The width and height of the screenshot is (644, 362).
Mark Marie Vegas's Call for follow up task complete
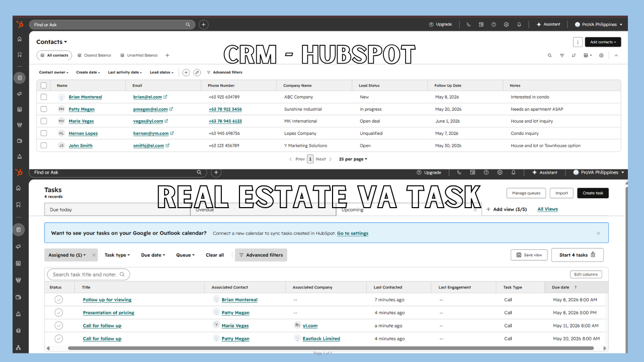coord(59,325)
